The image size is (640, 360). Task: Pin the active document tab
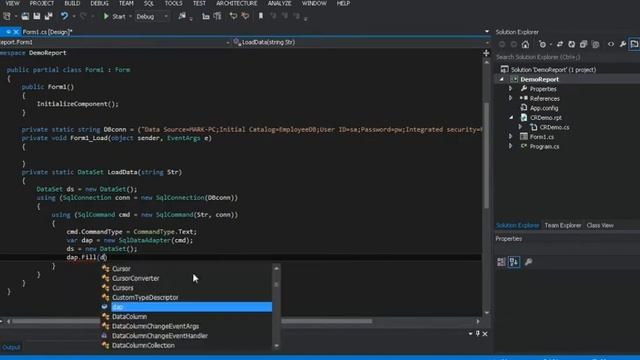click(8, 32)
